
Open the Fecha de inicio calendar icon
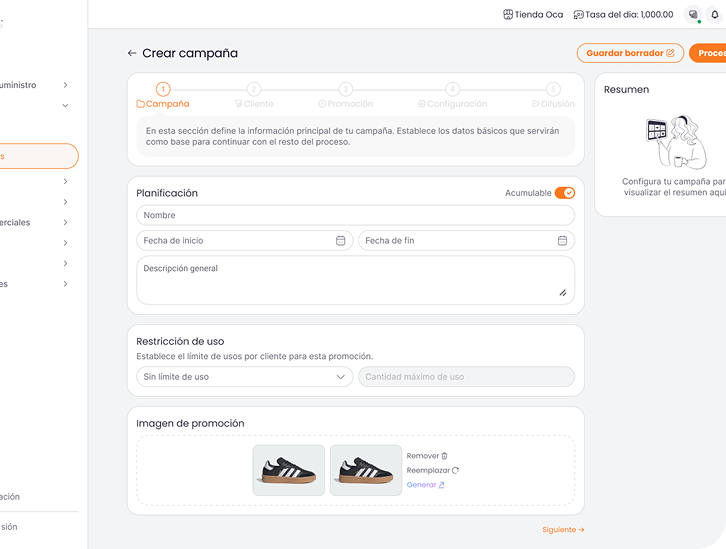click(x=340, y=241)
